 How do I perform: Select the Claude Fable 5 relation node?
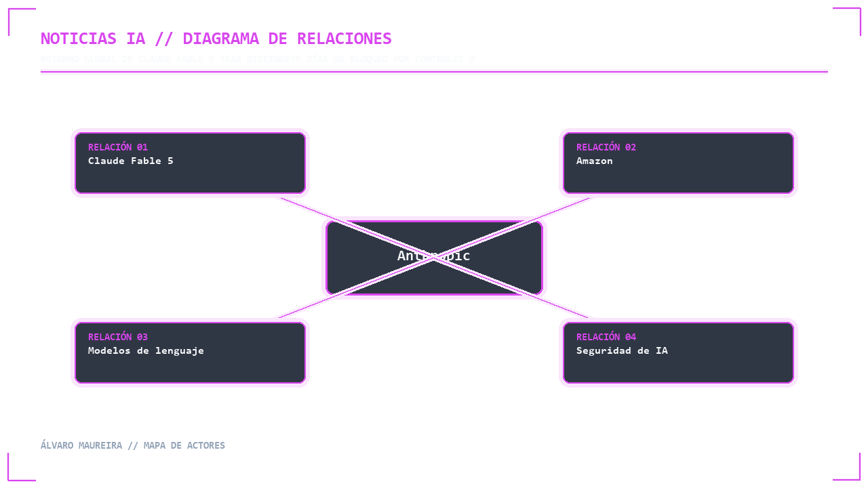pyautogui.click(x=190, y=163)
